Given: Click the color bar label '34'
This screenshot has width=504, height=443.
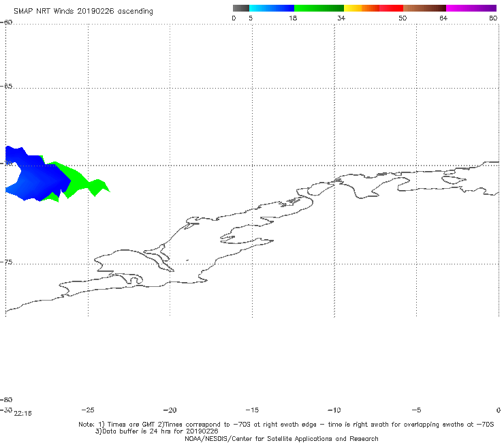Looking at the screenshot, I should click(x=341, y=18).
